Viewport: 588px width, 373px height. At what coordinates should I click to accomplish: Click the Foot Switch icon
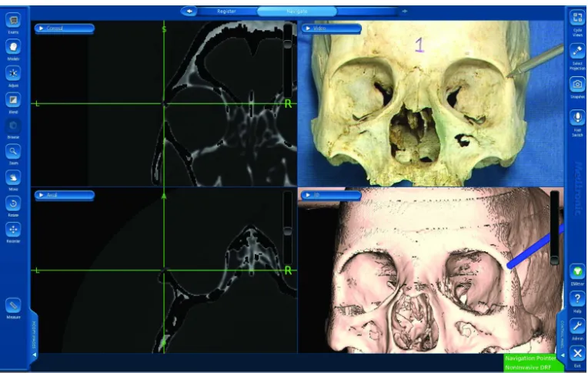click(x=577, y=118)
